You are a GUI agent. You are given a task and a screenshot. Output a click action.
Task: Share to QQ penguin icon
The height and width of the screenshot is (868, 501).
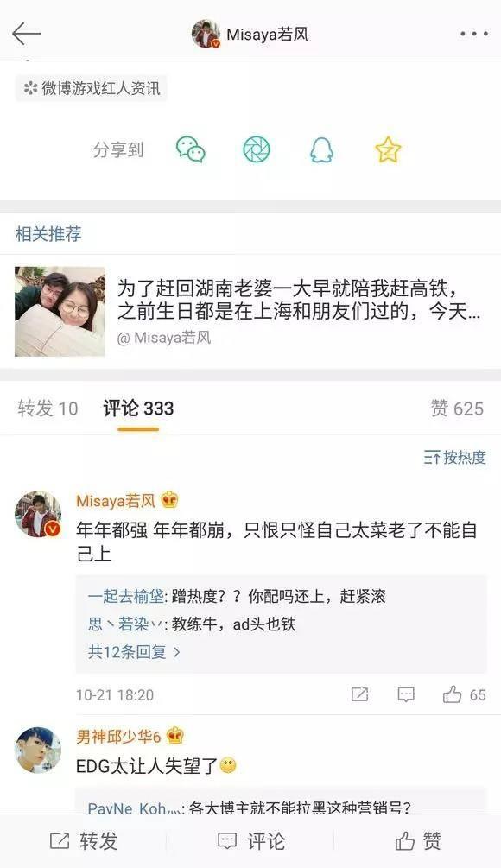[x=321, y=149]
